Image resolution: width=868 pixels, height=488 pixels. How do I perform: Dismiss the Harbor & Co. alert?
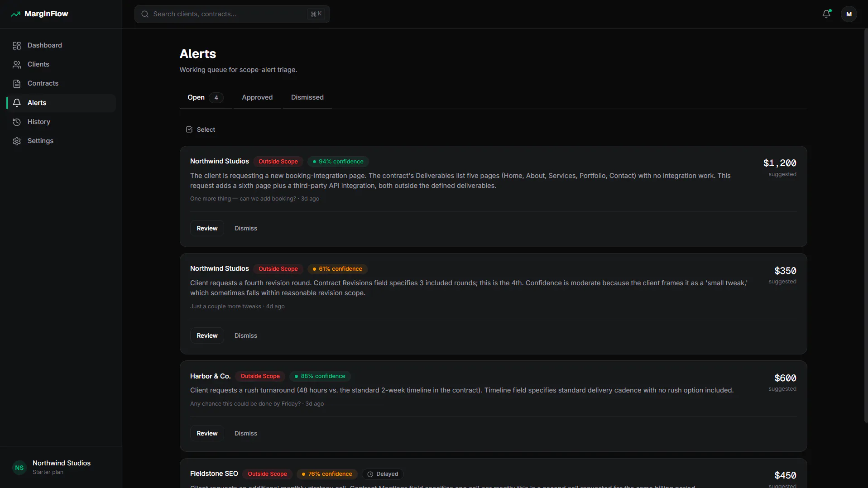click(x=246, y=433)
